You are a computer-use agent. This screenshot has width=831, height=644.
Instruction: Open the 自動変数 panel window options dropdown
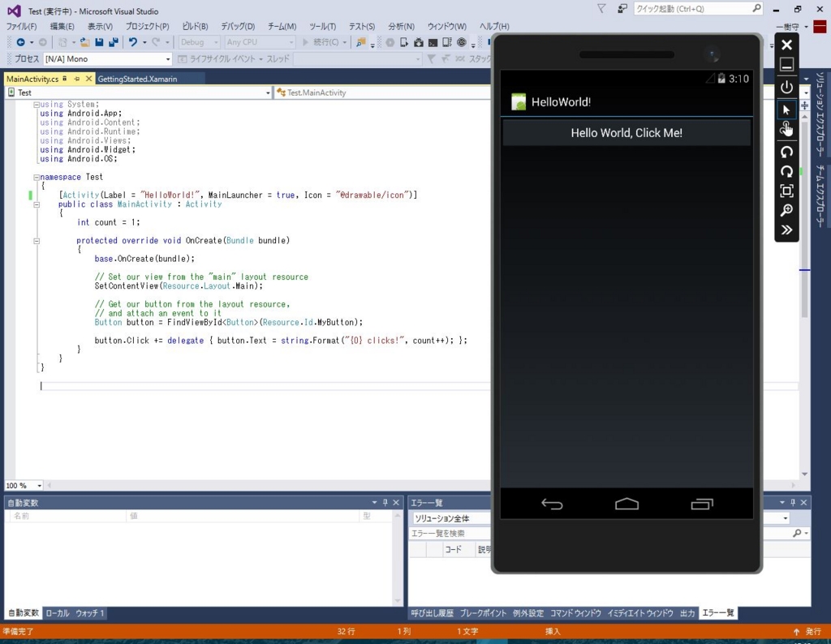point(374,503)
